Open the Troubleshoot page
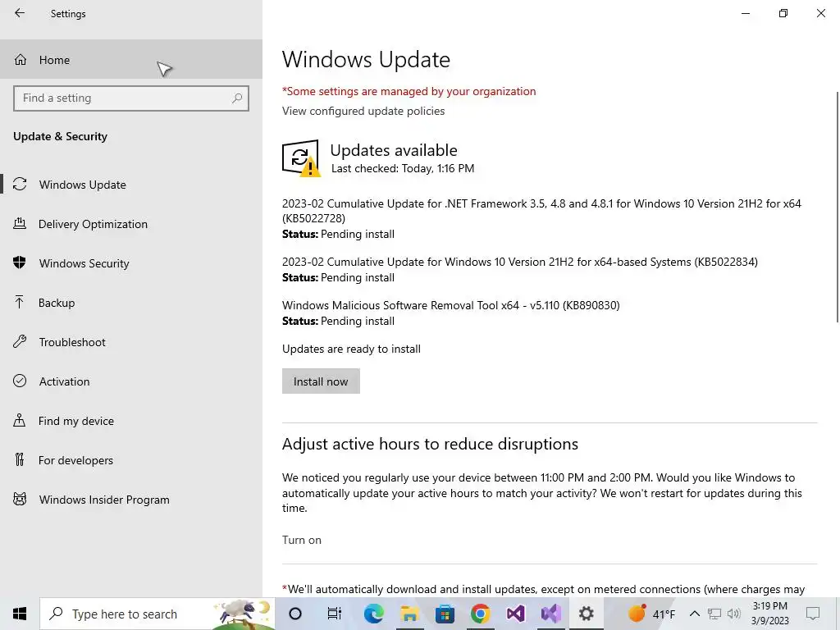The width and height of the screenshot is (840, 630). (131, 342)
